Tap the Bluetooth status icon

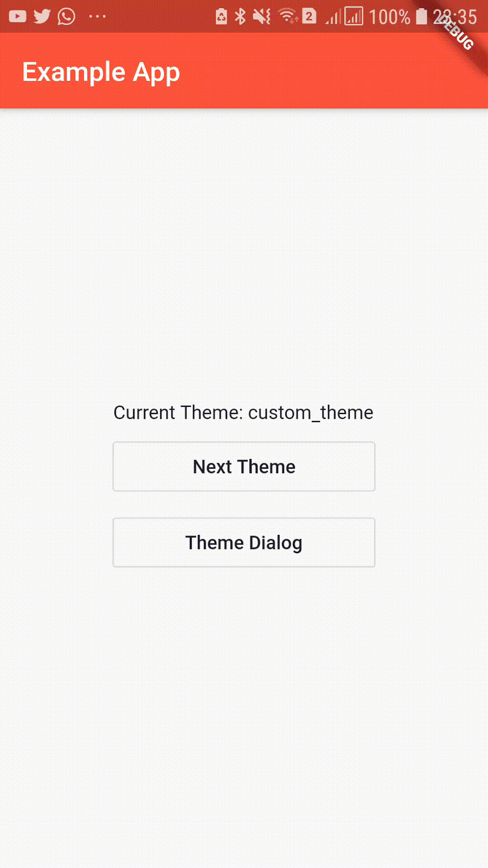coord(240,16)
